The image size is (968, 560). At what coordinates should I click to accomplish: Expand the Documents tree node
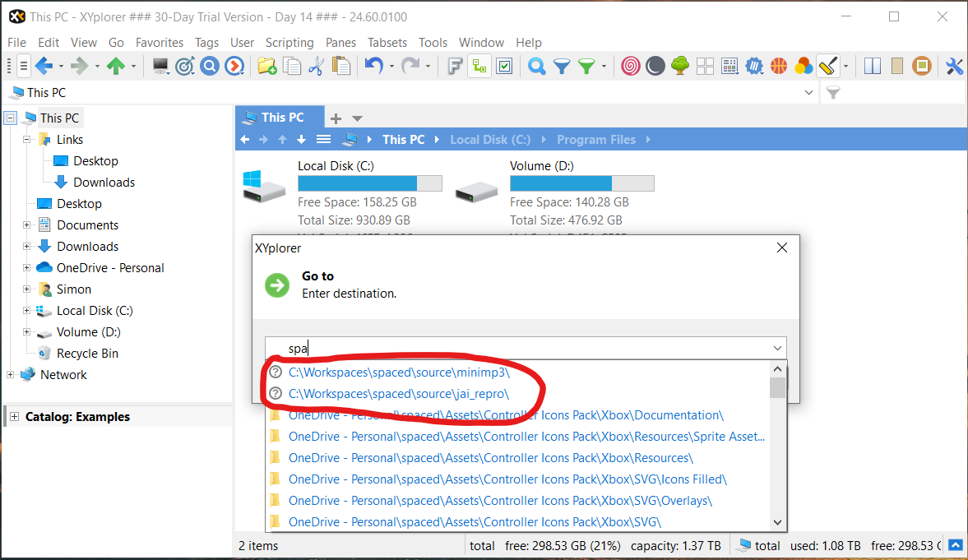click(x=26, y=225)
